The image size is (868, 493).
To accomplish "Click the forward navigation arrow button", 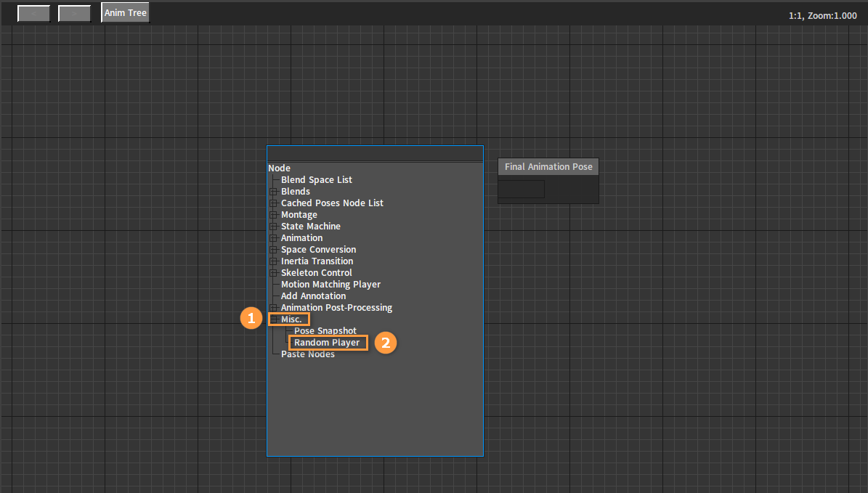I will (x=74, y=13).
